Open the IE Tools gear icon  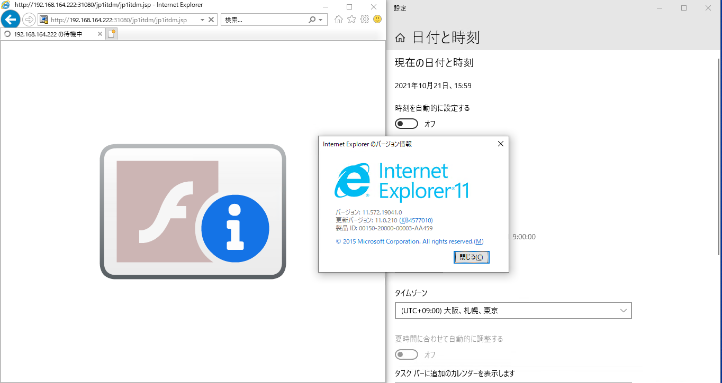[x=364, y=19]
